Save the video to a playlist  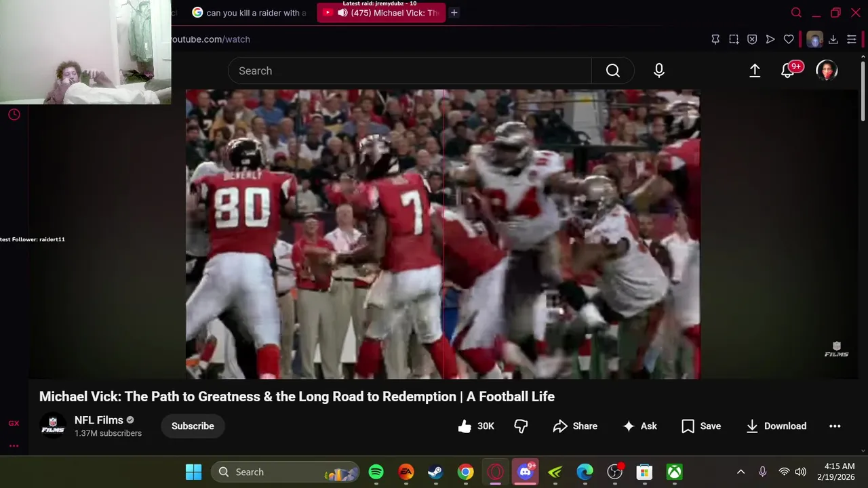point(701,426)
